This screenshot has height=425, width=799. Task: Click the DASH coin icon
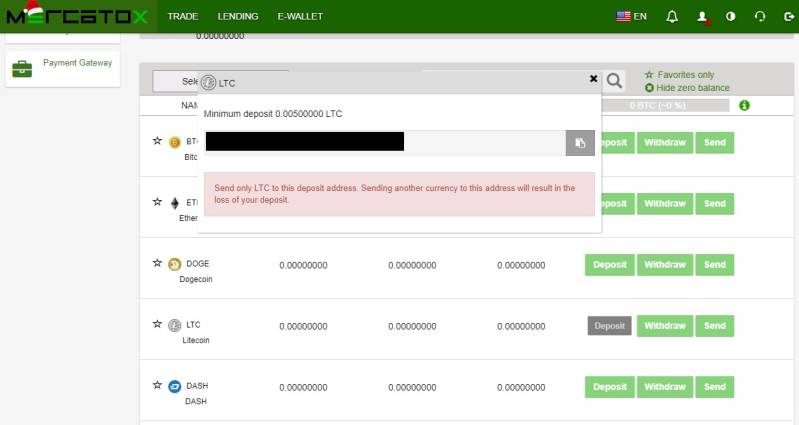(x=175, y=386)
